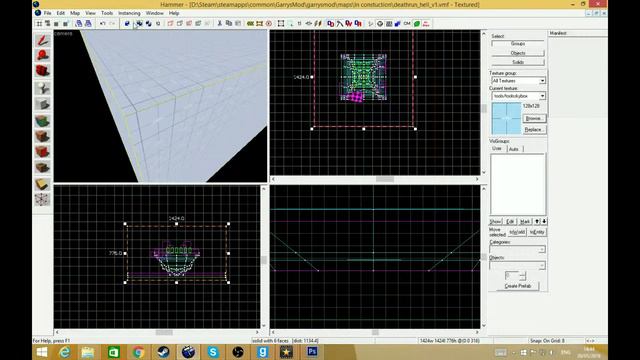
Task: Select the Vertex tool
Action: click(x=42, y=200)
